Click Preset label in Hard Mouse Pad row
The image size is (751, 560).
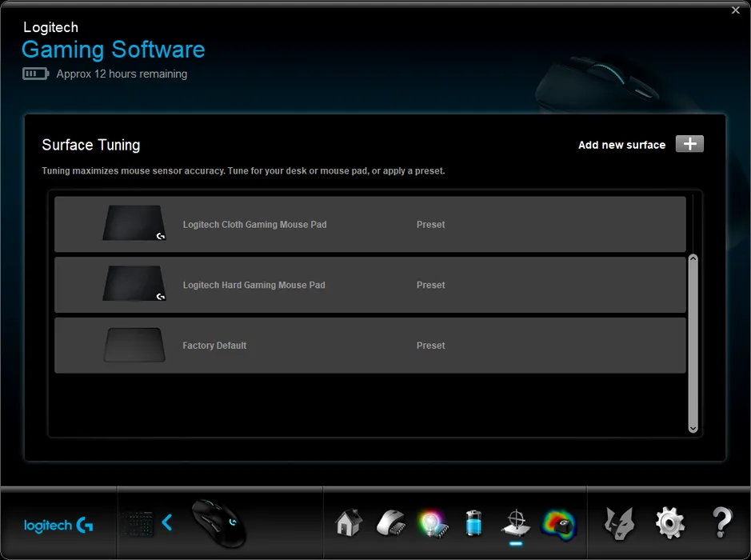pyautogui.click(x=430, y=285)
